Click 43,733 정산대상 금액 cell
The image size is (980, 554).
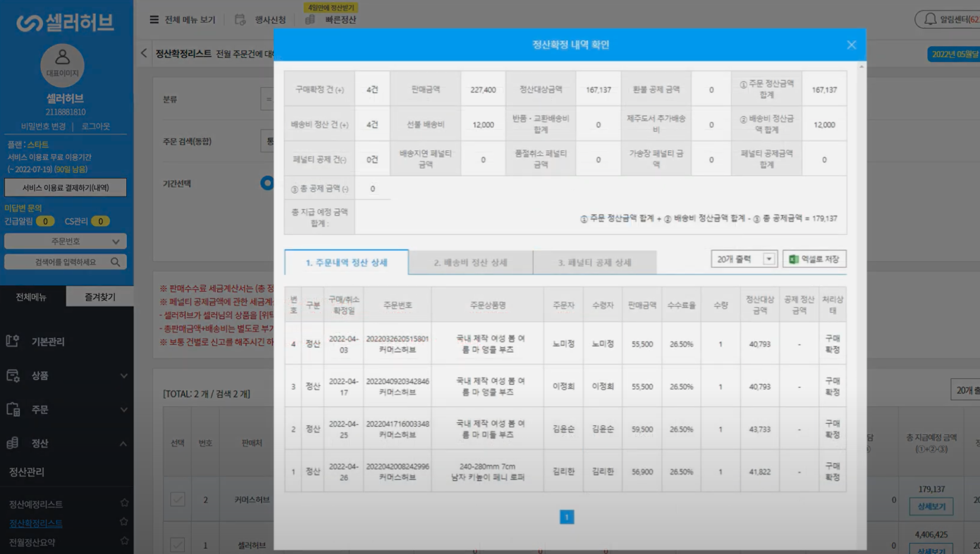760,429
